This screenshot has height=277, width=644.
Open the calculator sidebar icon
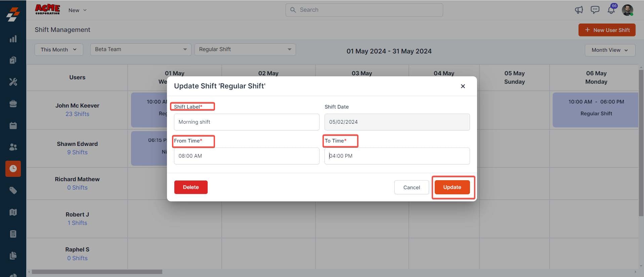[x=13, y=234]
